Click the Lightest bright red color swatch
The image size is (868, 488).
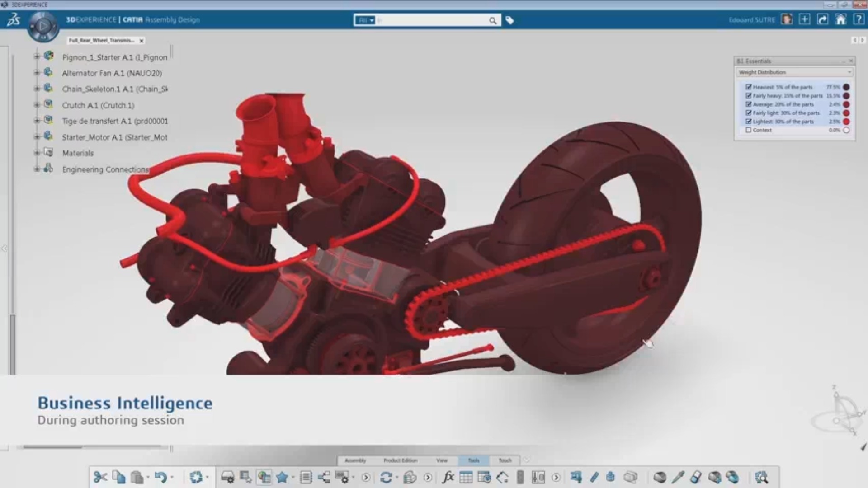pyautogui.click(x=846, y=122)
